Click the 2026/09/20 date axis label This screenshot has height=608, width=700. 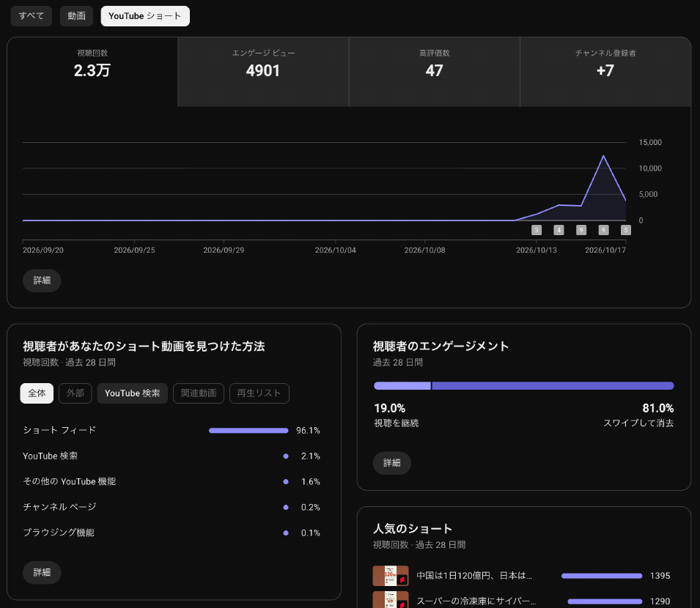click(43, 251)
